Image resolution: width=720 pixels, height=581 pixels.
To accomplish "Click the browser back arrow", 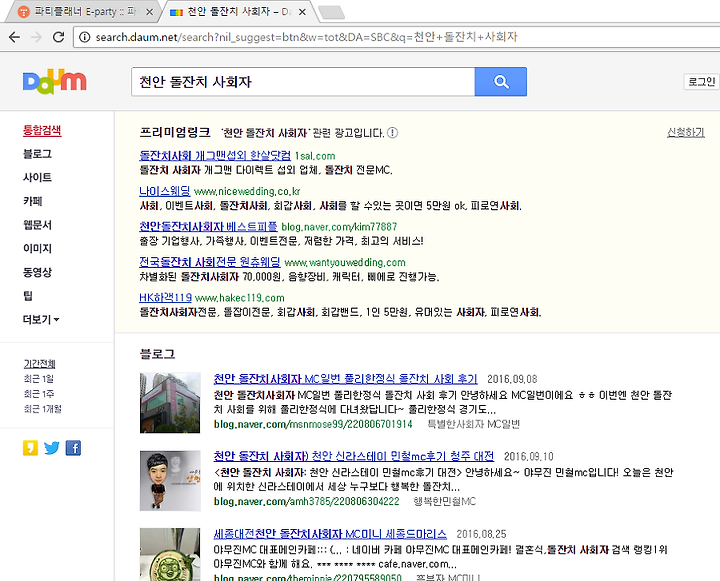I will (x=14, y=37).
